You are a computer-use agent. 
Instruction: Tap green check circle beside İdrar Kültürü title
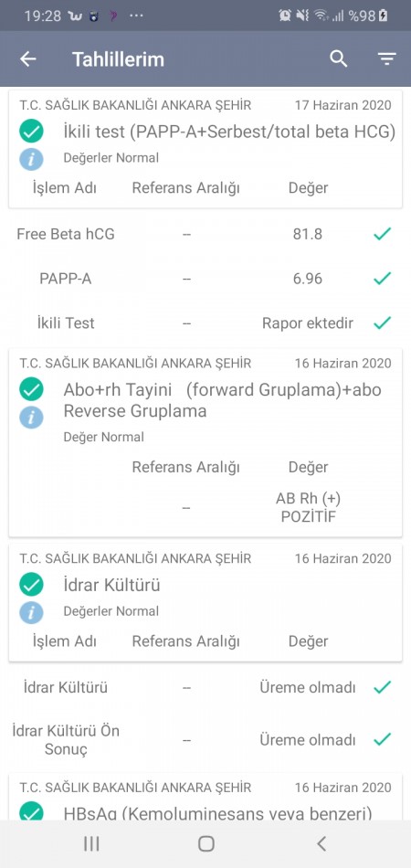coord(32,585)
